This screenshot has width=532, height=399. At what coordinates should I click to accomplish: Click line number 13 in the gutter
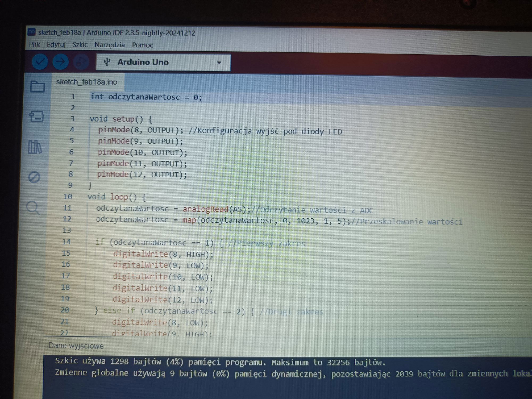coord(67,230)
